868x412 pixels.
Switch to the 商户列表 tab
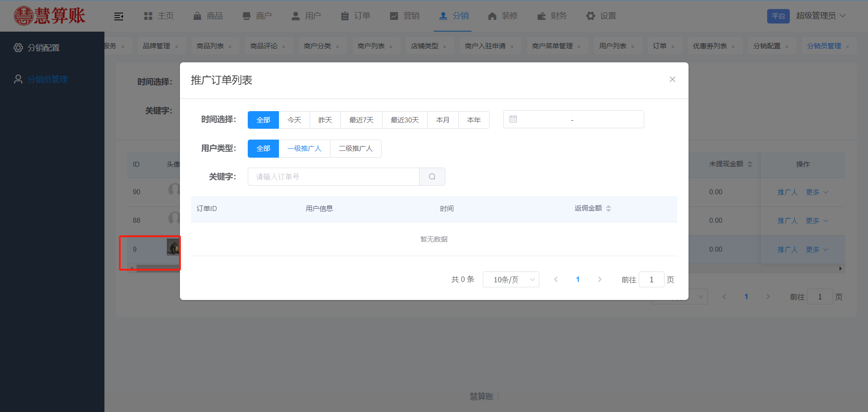coord(371,46)
